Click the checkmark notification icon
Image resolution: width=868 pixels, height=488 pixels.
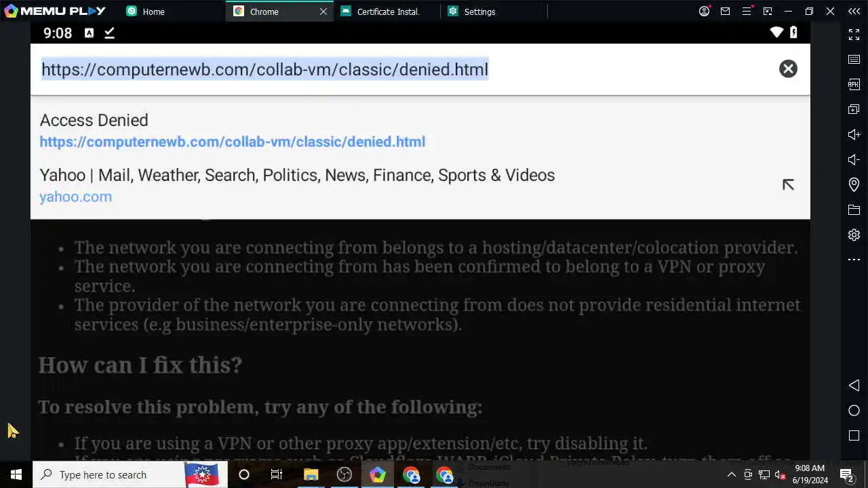[x=109, y=33]
